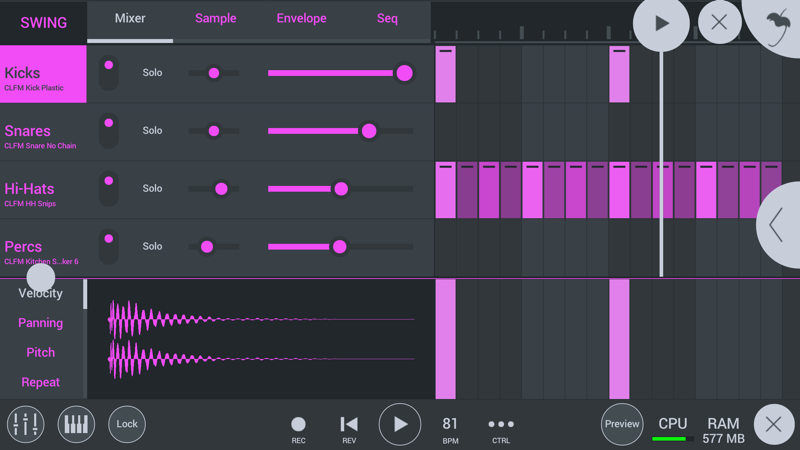Viewport: 800px width, 450px height.
Task: Expand the right side arrow panel
Action: (778, 225)
